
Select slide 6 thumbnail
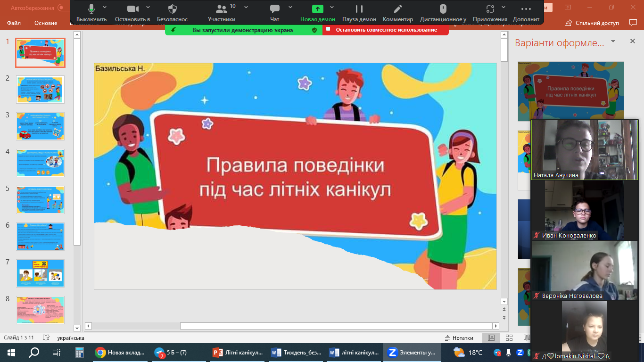point(41,237)
